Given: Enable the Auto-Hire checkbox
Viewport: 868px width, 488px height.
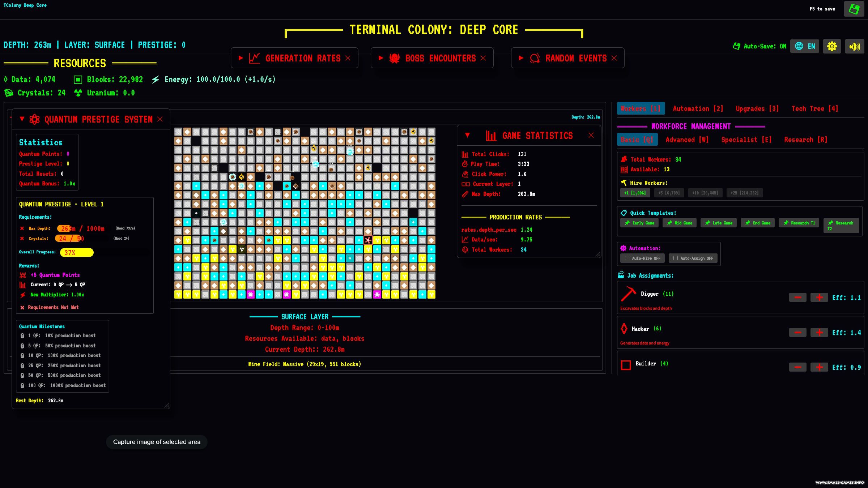Looking at the screenshot, I should [627, 258].
